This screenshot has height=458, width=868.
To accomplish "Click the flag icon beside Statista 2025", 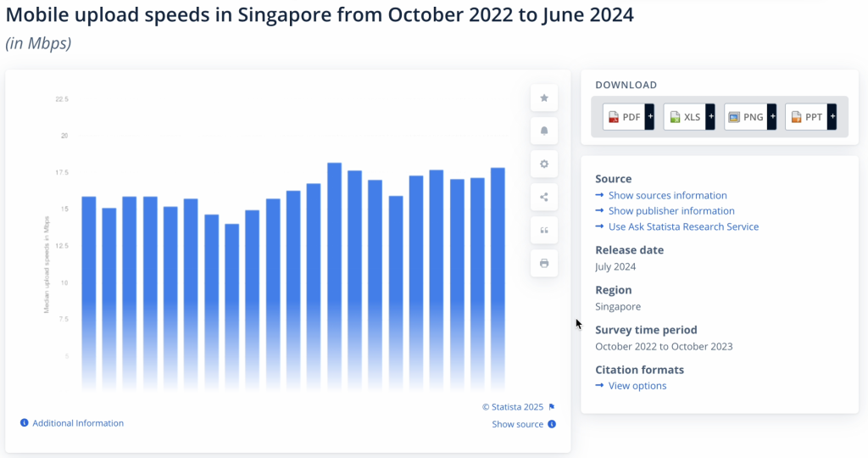I will [552, 407].
